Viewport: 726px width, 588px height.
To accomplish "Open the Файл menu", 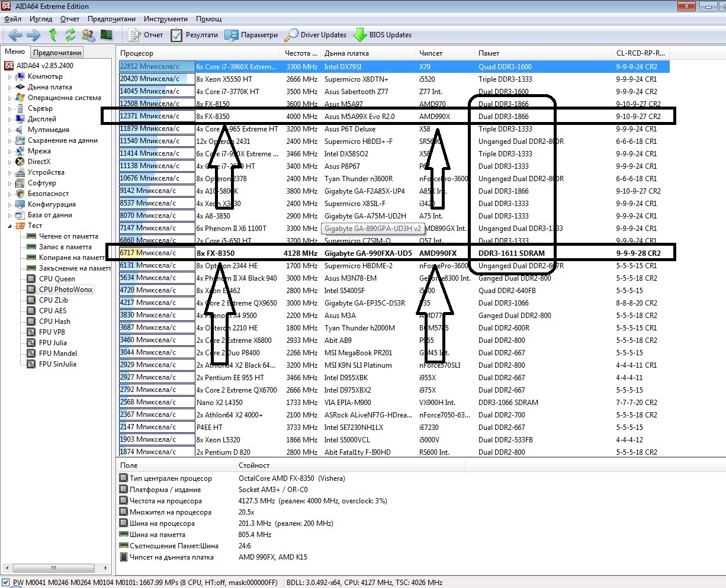I will click(x=12, y=19).
